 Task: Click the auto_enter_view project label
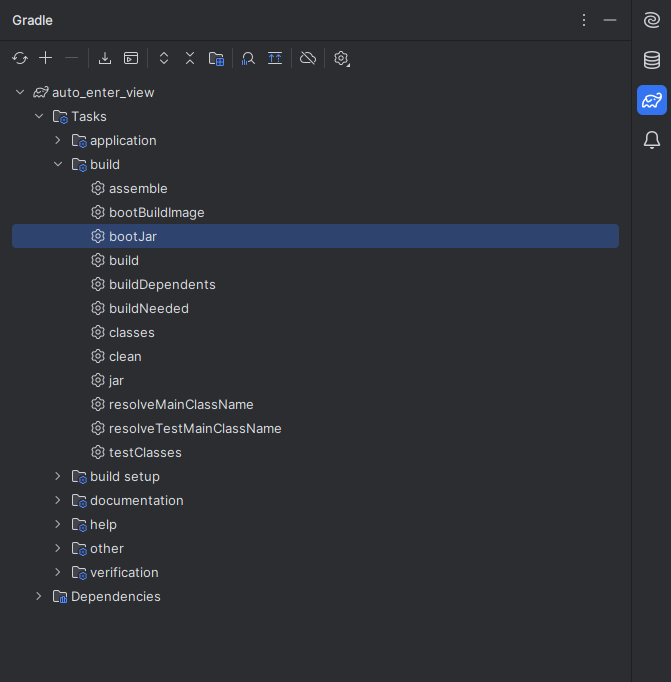103,93
